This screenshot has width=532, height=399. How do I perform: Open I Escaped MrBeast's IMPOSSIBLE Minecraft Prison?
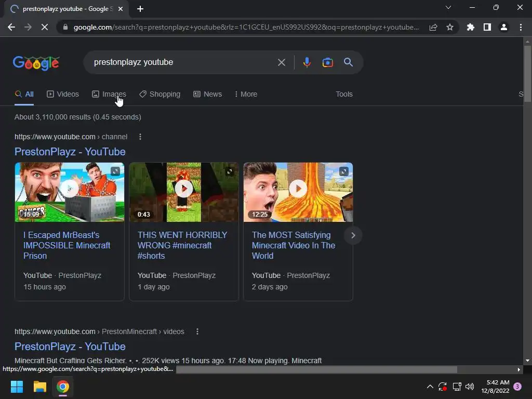click(67, 245)
